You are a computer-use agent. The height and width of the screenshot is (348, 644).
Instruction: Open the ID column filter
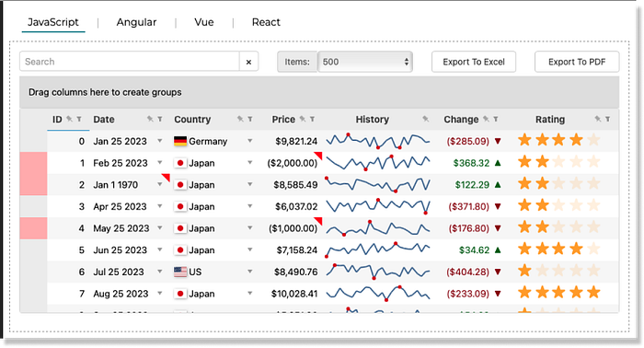pos(79,119)
